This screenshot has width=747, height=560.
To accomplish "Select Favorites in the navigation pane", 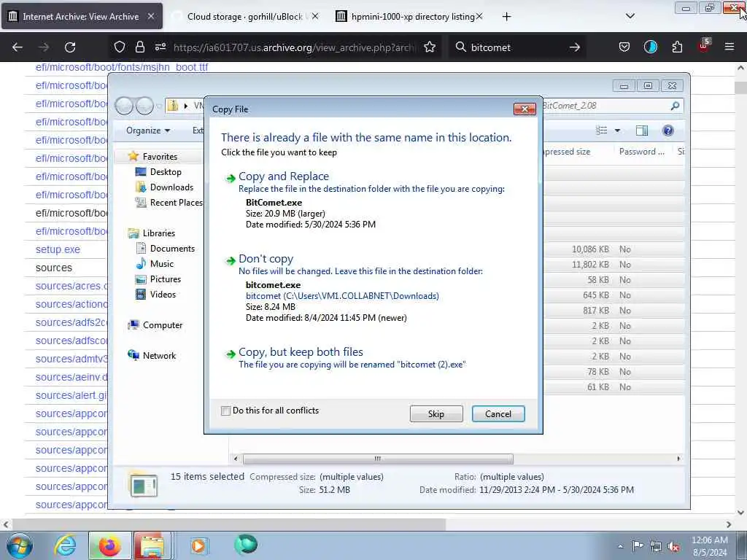I will pos(160,157).
